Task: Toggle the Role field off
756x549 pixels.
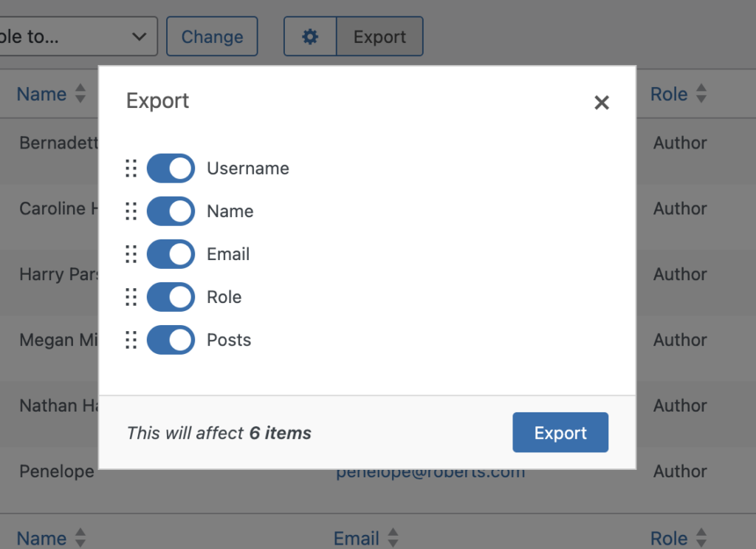Action: coord(171,297)
